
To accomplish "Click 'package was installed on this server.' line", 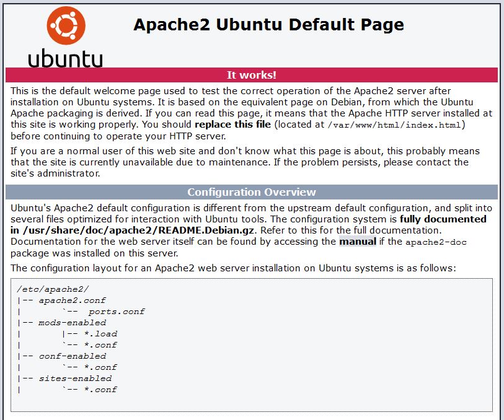I will tap(94, 253).
